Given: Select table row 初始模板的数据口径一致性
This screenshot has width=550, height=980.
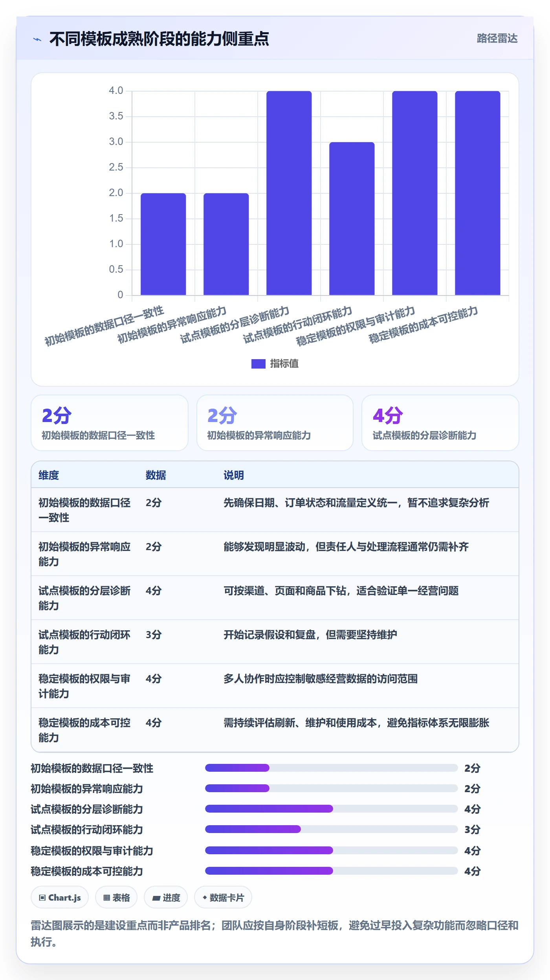Looking at the screenshot, I should [275, 510].
